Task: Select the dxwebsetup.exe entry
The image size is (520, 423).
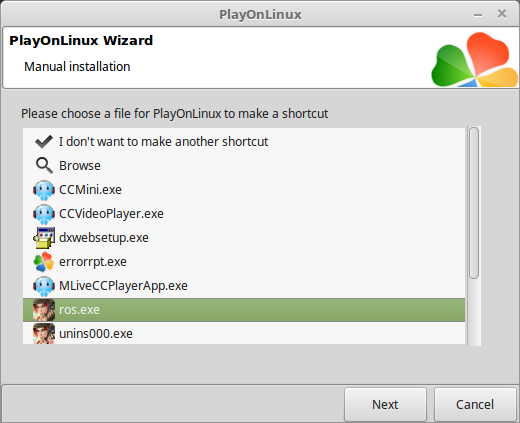Action: click(x=244, y=238)
